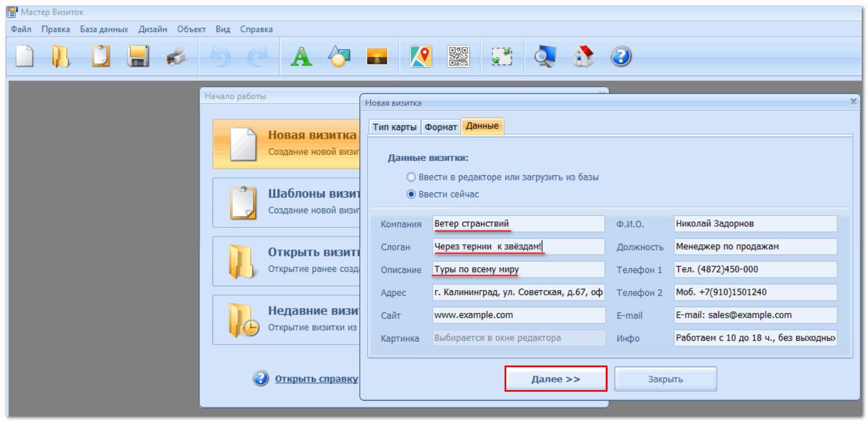868x422 pixels.
Task: Open the Объект menu
Action: point(191,29)
